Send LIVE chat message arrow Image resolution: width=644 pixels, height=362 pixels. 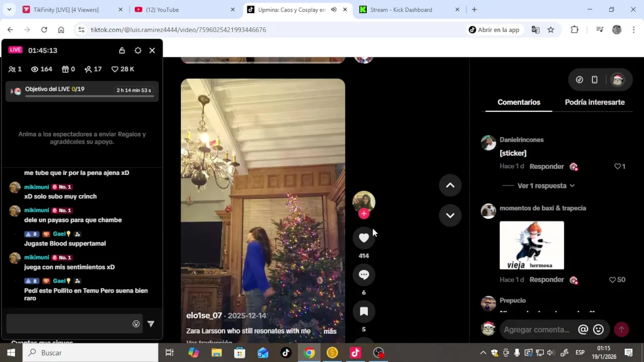tap(151, 324)
